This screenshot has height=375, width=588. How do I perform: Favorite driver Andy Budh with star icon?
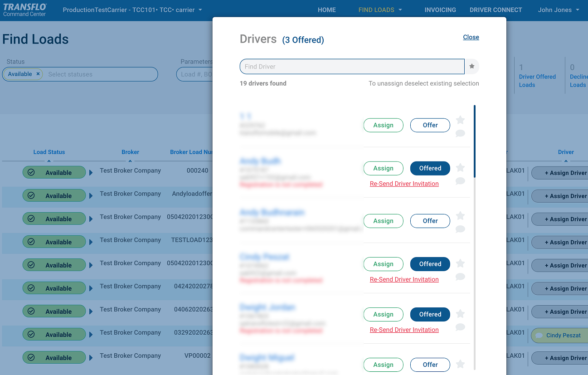[x=460, y=168]
